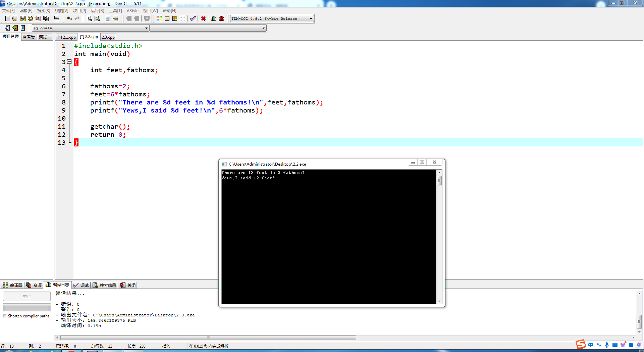Click the Redo toolbar icon
This screenshot has width=644, height=352.
tap(77, 18)
